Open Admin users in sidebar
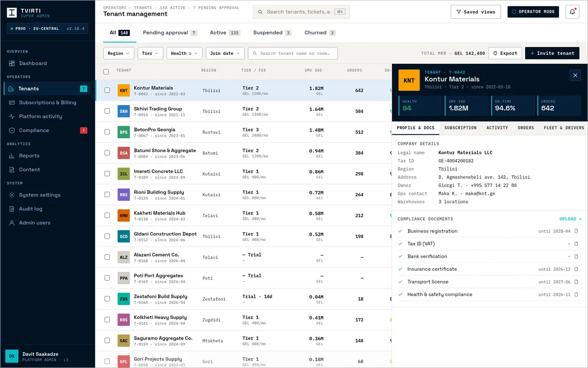The height and width of the screenshot is (368, 588). (x=48, y=223)
